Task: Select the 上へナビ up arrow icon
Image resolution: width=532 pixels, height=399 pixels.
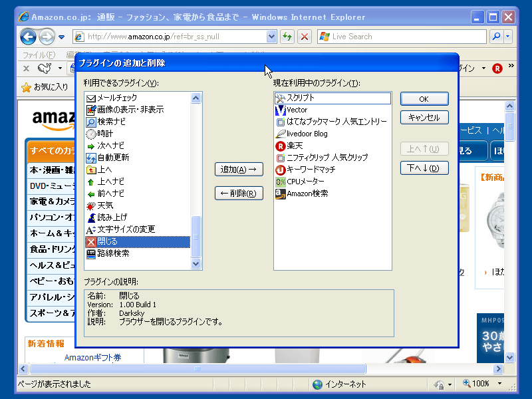Action: coord(91,182)
